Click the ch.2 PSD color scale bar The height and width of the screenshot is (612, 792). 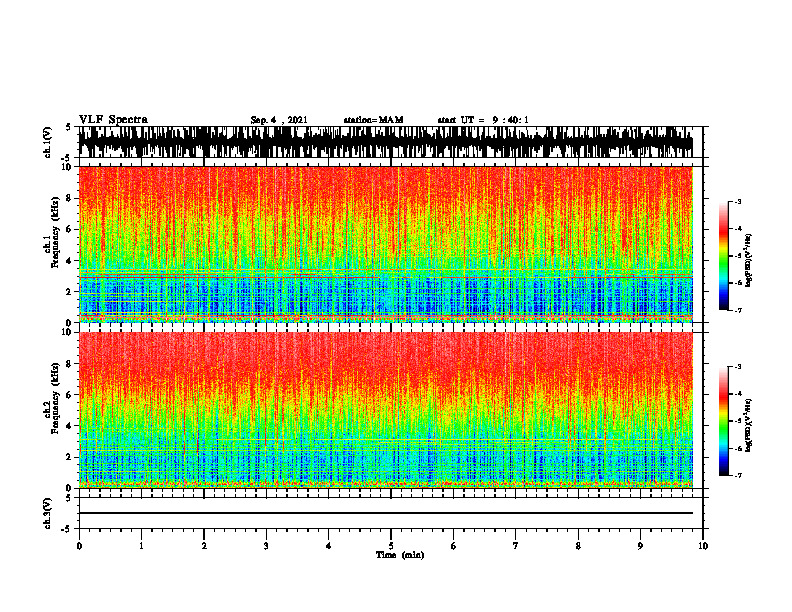click(x=723, y=421)
